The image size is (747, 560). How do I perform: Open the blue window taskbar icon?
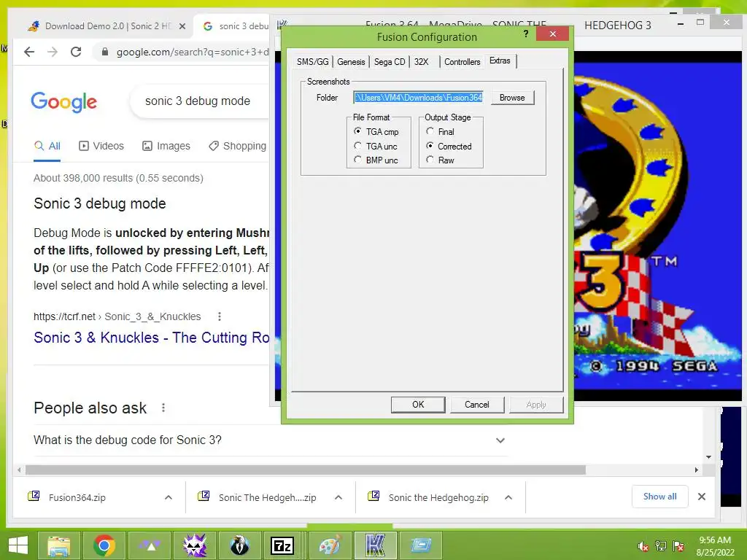pos(420,545)
